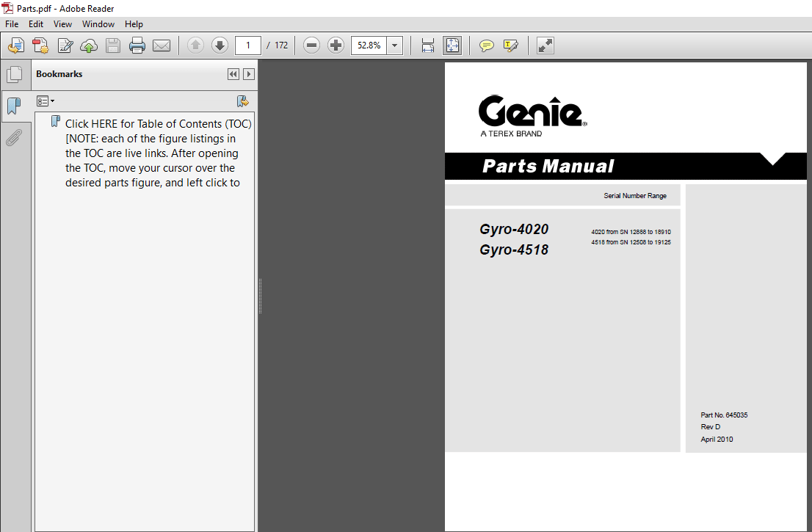
Task: Save the PDF file
Action: tap(112, 45)
